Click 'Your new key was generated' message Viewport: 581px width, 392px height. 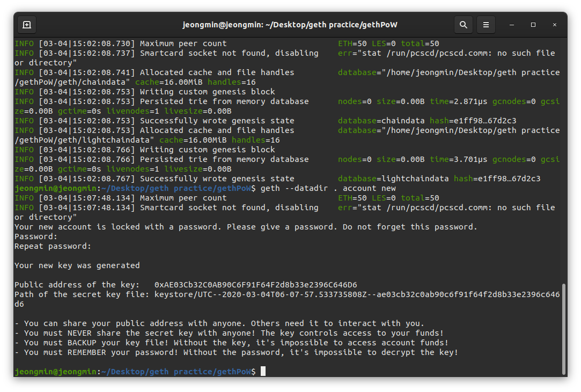click(x=77, y=265)
